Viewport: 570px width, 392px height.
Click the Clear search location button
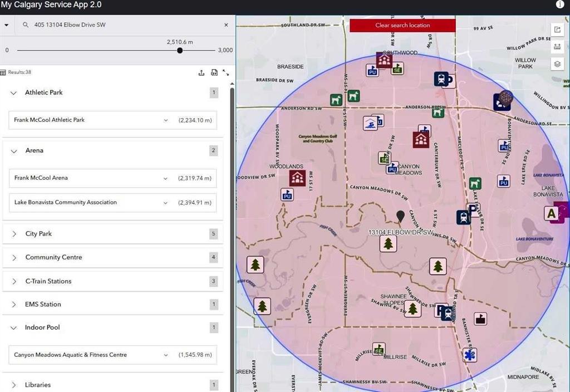tap(402, 25)
